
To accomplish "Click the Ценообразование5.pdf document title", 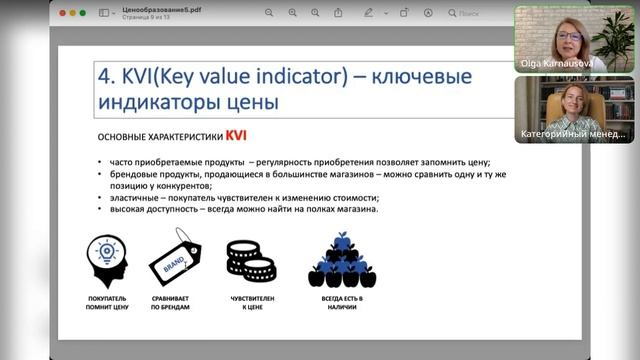I will [x=162, y=10].
